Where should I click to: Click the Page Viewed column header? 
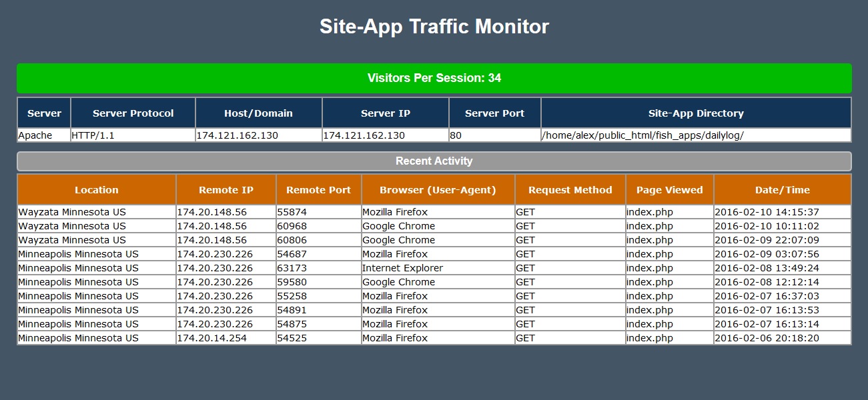[669, 189]
